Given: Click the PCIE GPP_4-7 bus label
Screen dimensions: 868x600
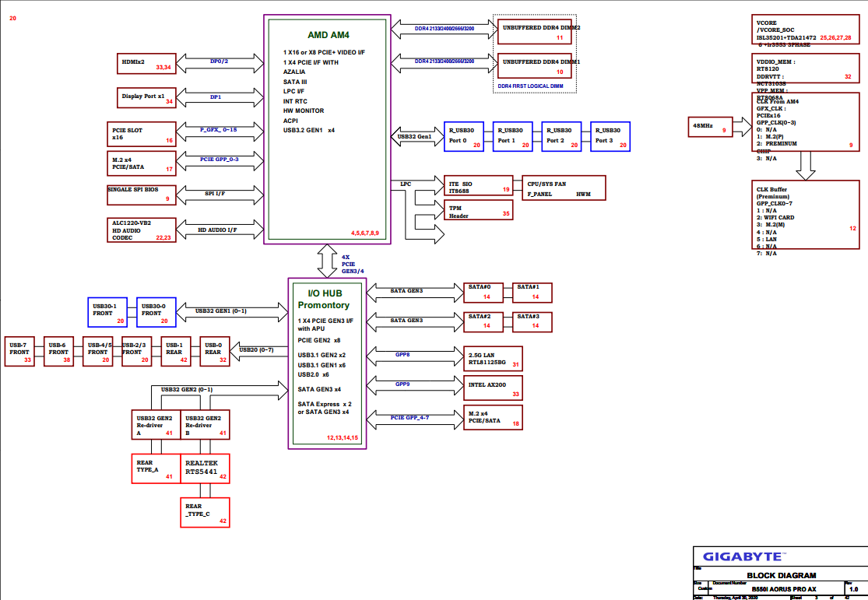Looking at the screenshot, I should [x=409, y=417].
